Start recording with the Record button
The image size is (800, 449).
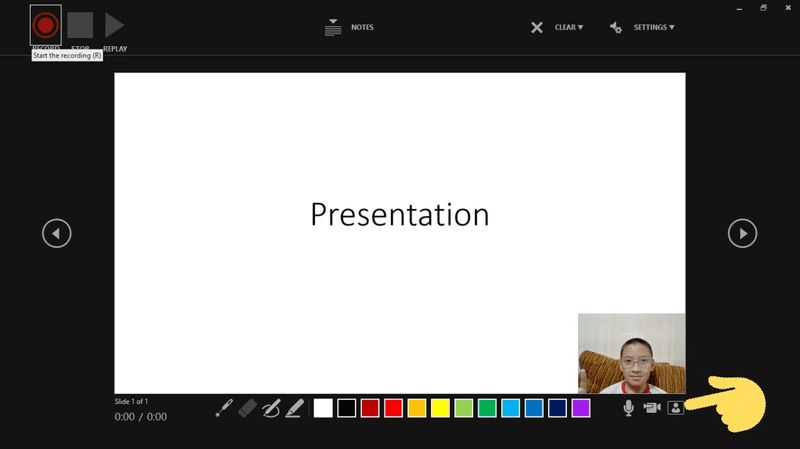[x=45, y=24]
